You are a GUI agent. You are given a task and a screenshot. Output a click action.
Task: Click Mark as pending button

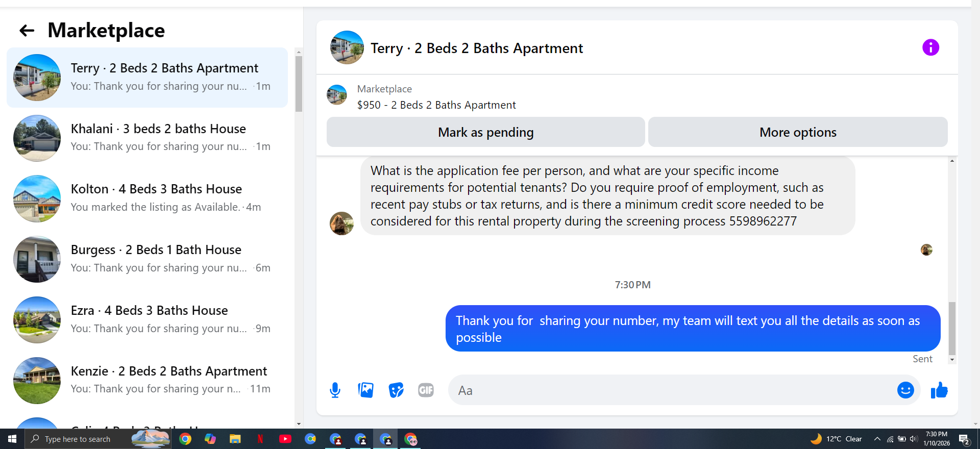[485, 132]
